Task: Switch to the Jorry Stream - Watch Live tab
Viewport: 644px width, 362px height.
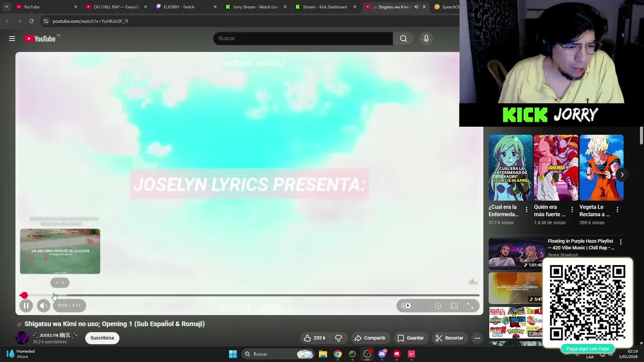Action: [x=255, y=7]
